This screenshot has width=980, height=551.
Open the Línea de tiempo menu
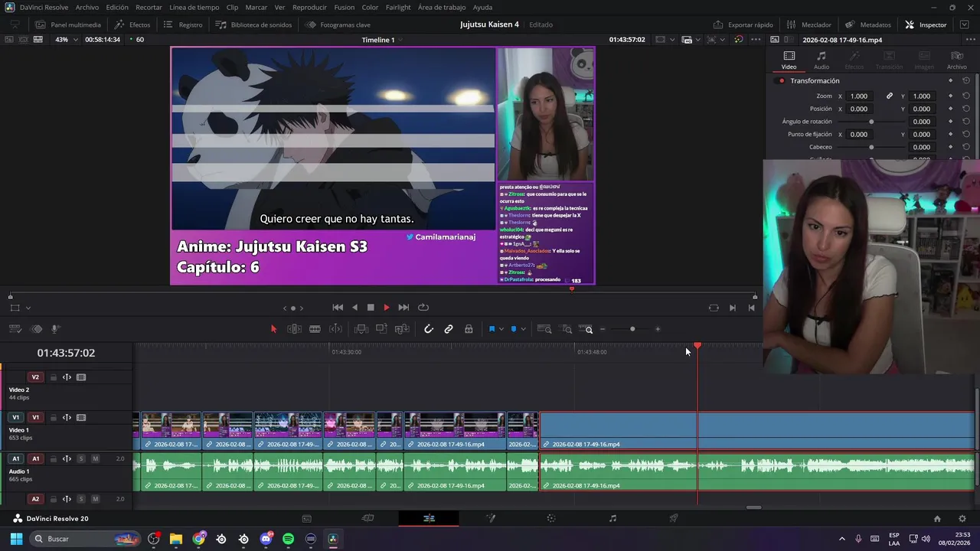coord(194,7)
